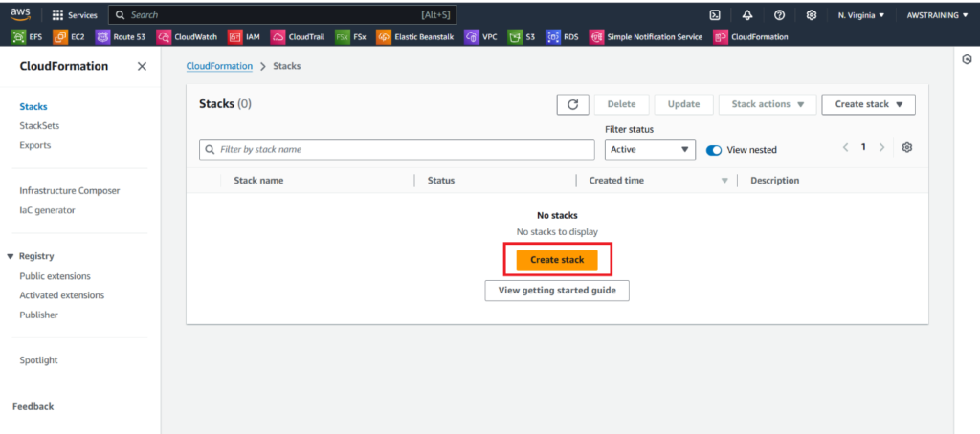Click the help question mark icon
Screen dimensions: 980x434
point(779,15)
